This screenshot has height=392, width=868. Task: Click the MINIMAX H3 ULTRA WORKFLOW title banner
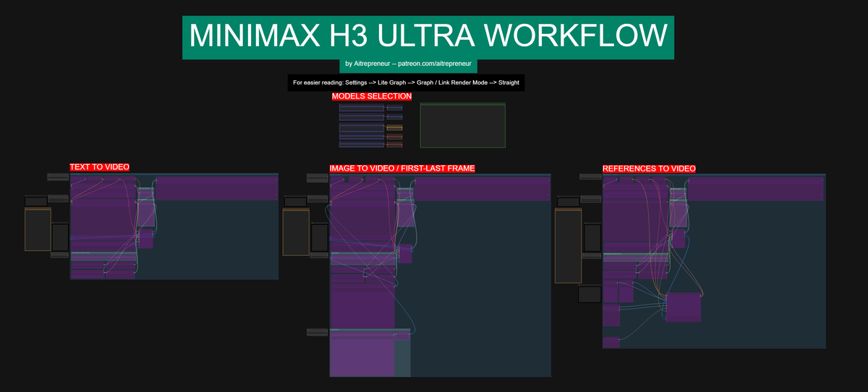pyautogui.click(x=428, y=38)
